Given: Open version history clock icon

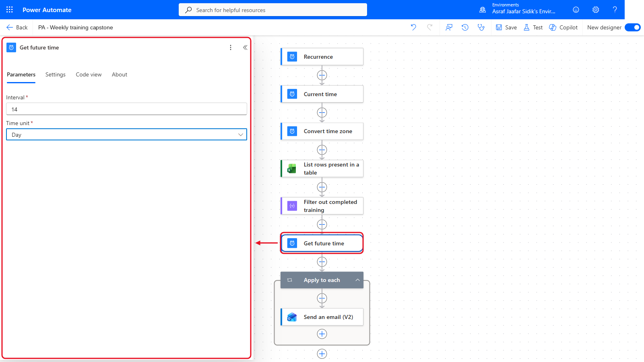Looking at the screenshot, I should (465, 27).
